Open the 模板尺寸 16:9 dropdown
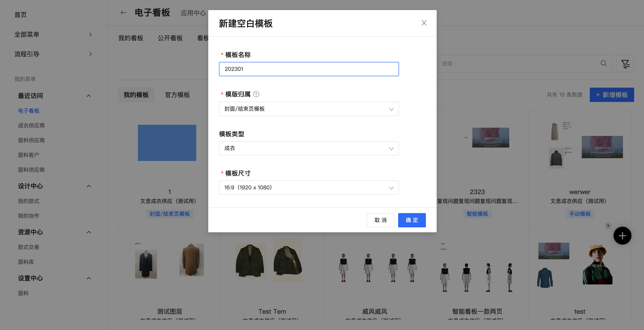Viewport: 644px width, 330px height. 309,187
